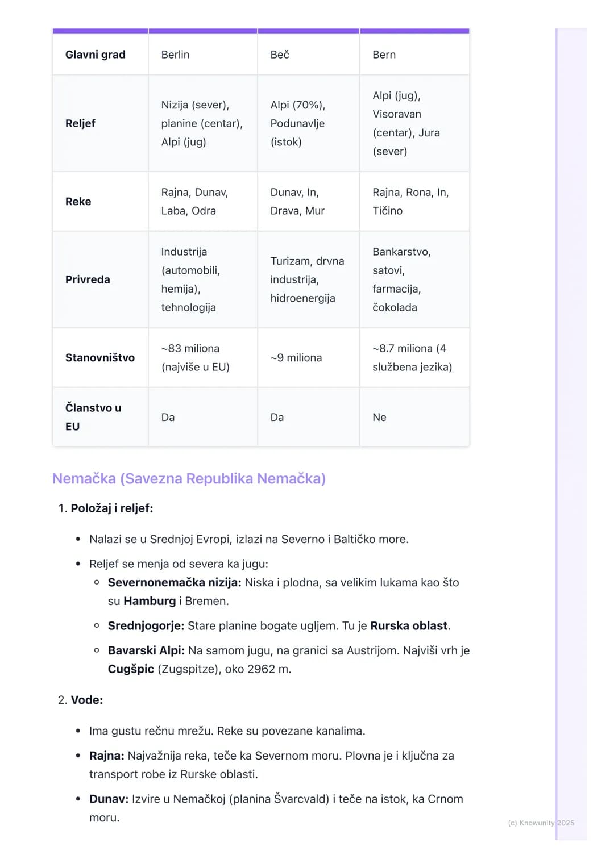Select the Bern table cell
Image resolution: width=614 pixels, height=868 pixels.
click(414, 55)
